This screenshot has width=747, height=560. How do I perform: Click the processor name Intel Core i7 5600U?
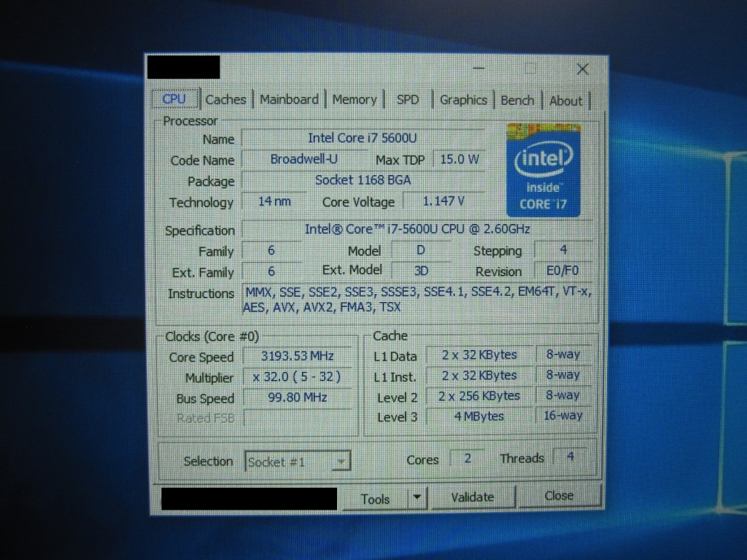tap(363, 138)
